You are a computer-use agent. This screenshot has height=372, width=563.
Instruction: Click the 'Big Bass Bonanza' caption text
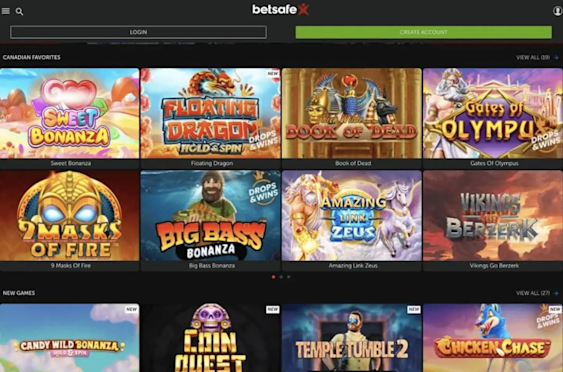tap(211, 266)
